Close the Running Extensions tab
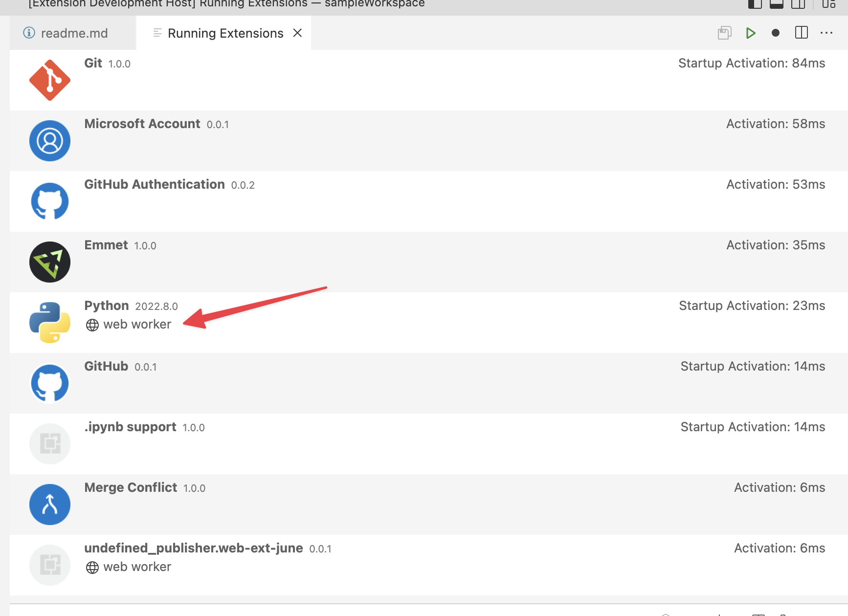This screenshot has width=848, height=616. tap(297, 33)
